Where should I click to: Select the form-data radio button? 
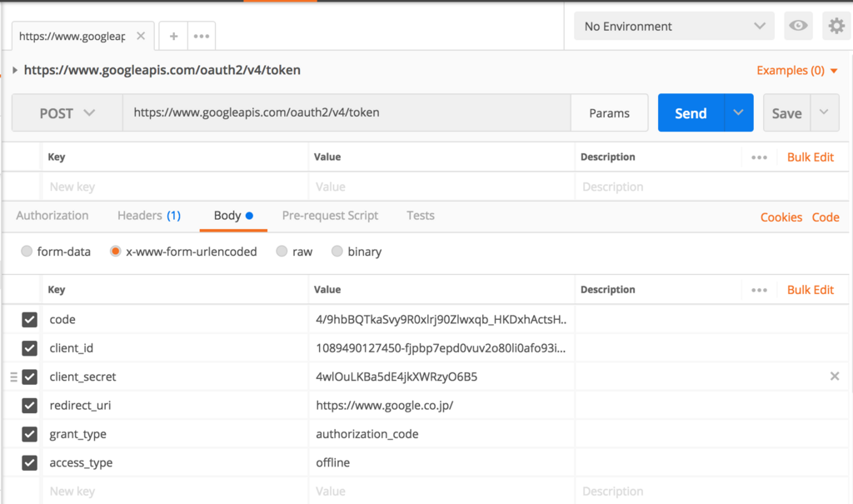pyautogui.click(x=26, y=251)
